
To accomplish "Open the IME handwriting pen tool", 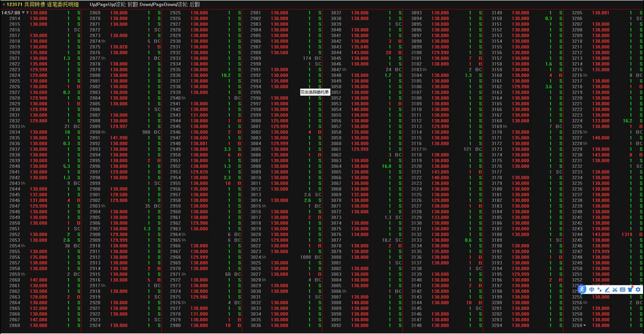I will pos(607,290).
